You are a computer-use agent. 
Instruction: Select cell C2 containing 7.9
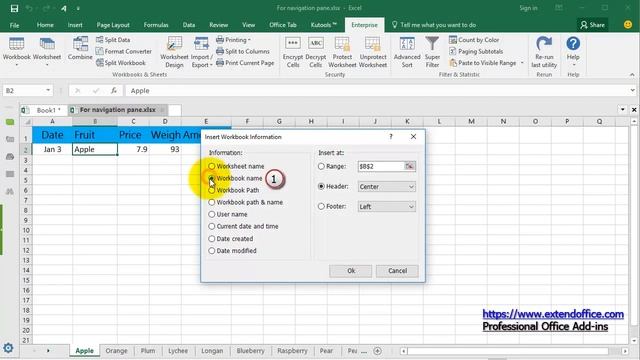coord(133,149)
